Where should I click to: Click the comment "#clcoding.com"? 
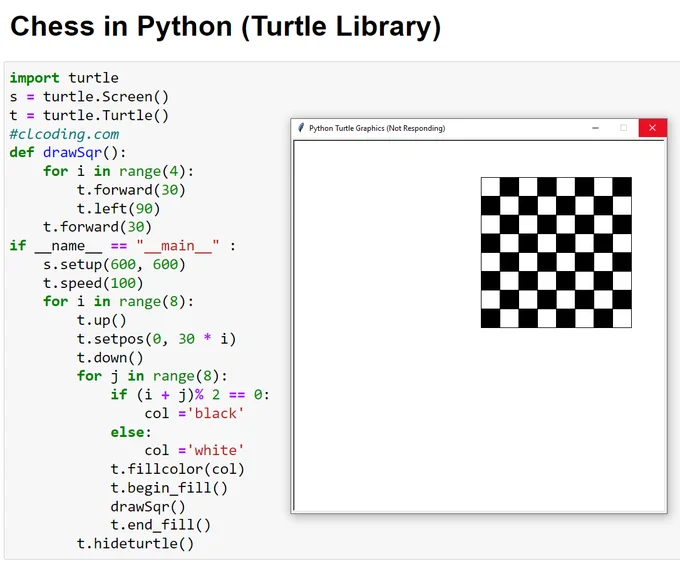tap(64, 134)
